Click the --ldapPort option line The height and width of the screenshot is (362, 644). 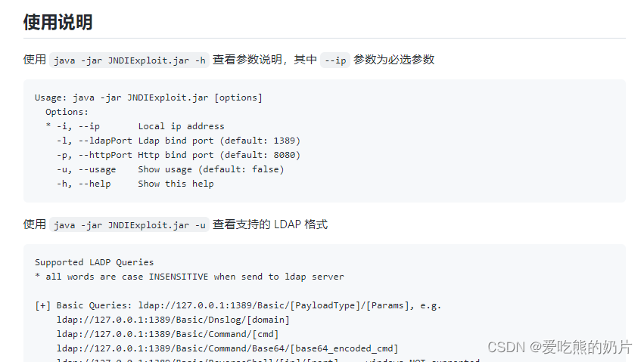[x=179, y=141]
